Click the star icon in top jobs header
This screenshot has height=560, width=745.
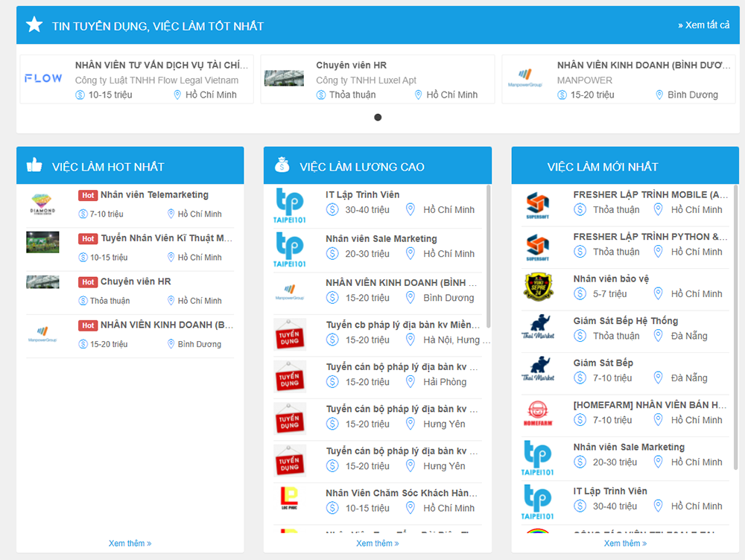click(34, 25)
